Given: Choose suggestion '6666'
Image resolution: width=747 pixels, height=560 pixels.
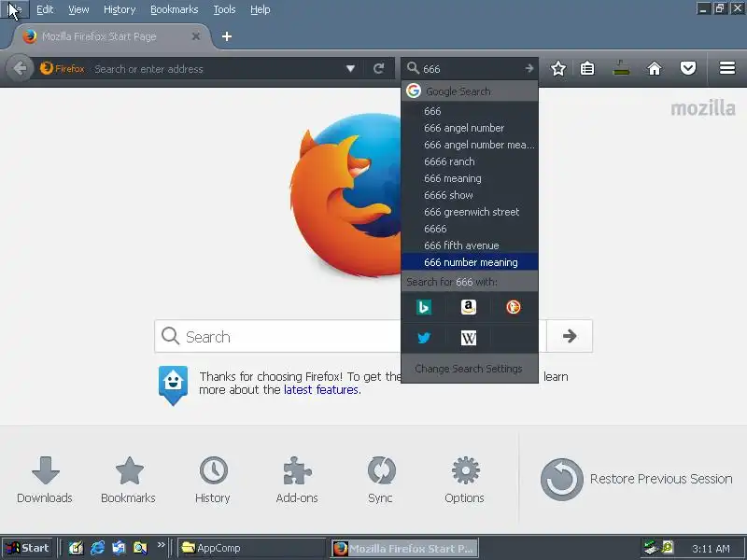Looking at the screenshot, I should click(470, 229).
